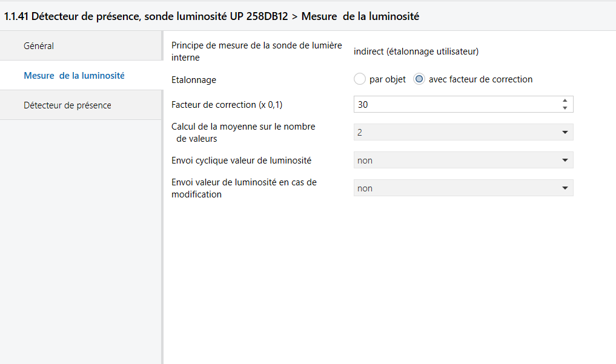The height and width of the screenshot is (364, 616).
Task: Click the device title header text
Action: 211,17
